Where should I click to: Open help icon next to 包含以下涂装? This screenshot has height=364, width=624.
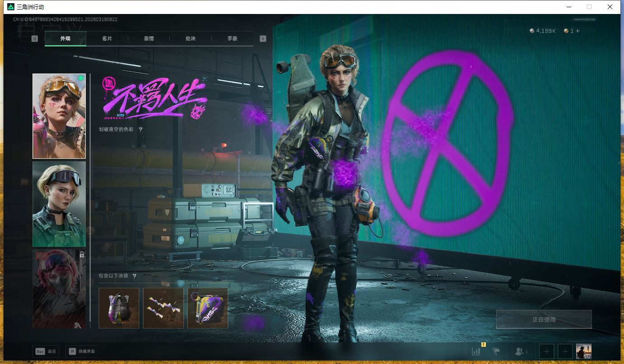[x=134, y=276]
